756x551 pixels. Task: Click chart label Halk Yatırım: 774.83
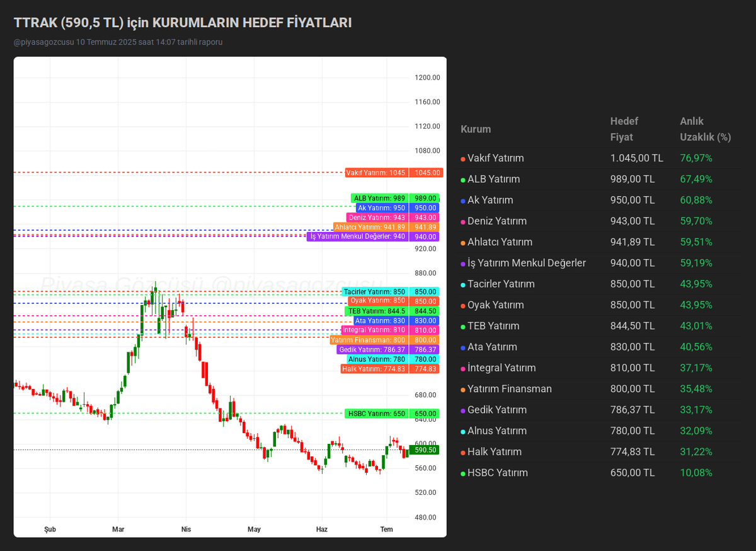tap(374, 369)
